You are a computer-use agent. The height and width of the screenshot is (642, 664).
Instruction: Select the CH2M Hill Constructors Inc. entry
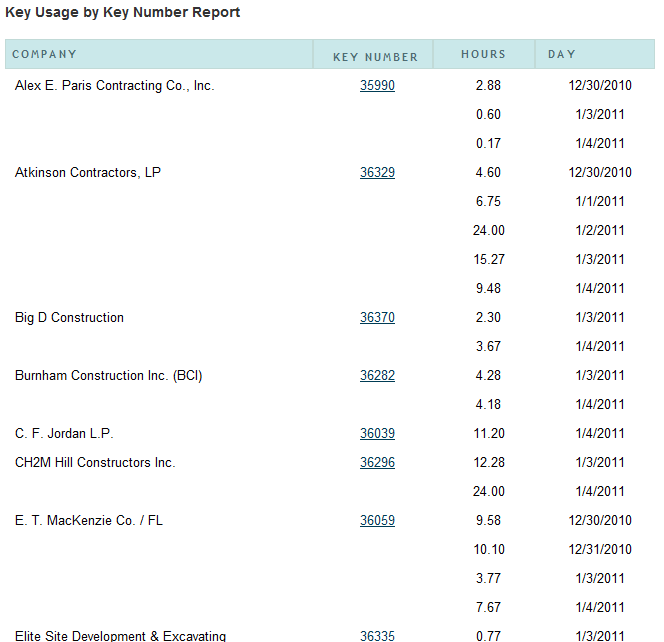[x=95, y=463]
